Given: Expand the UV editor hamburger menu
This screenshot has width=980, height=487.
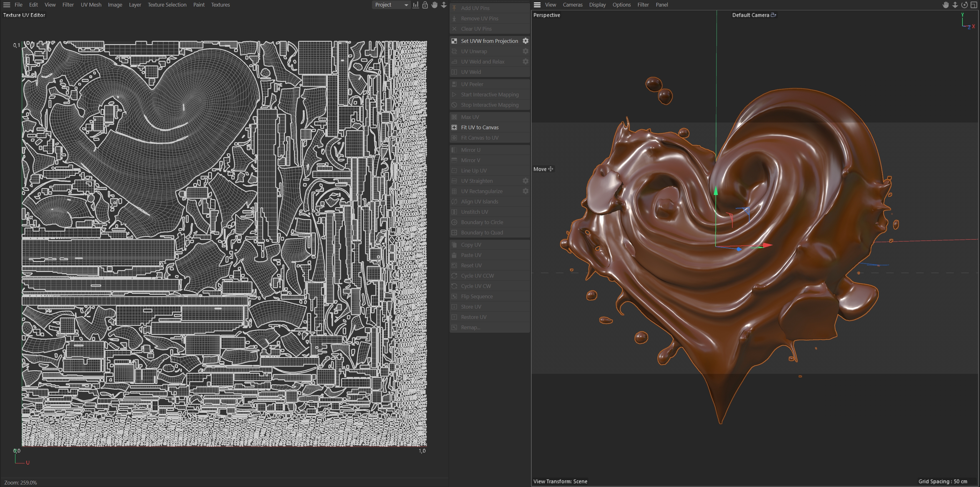Looking at the screenshot, I should (x=7, y=5).
